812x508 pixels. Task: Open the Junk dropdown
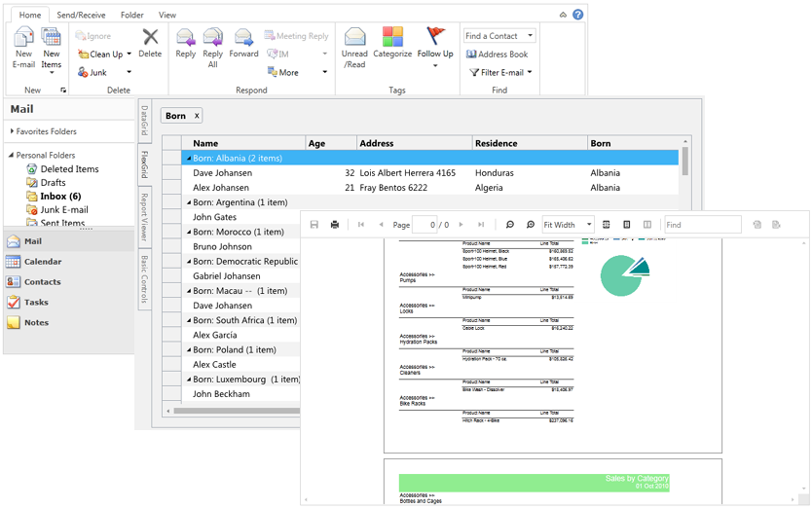(129, 72)
